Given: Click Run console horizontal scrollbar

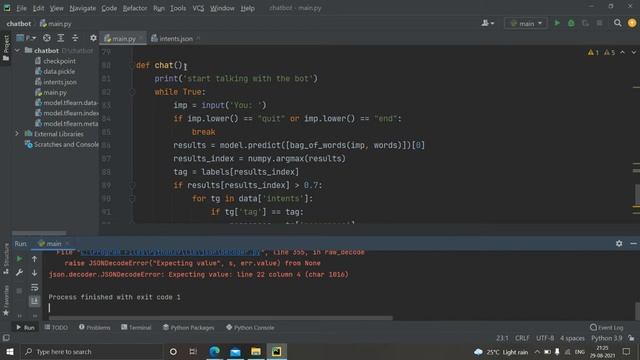Looking at the screenshot, I should tap(220, 318).
